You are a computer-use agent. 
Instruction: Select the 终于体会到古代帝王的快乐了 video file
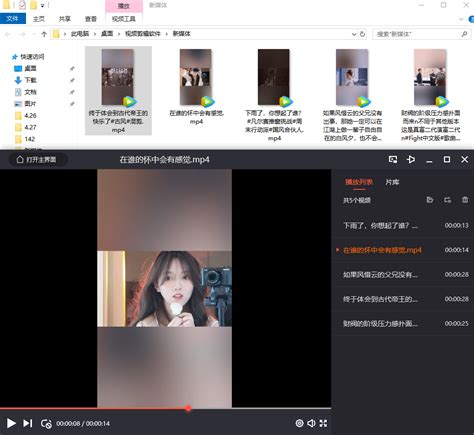pos(118,90)
